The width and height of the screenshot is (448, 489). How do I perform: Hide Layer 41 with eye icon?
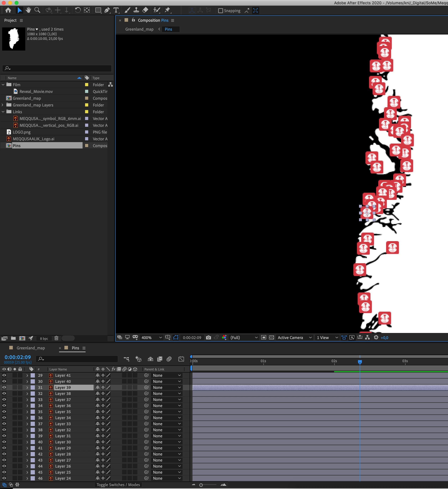4,375
